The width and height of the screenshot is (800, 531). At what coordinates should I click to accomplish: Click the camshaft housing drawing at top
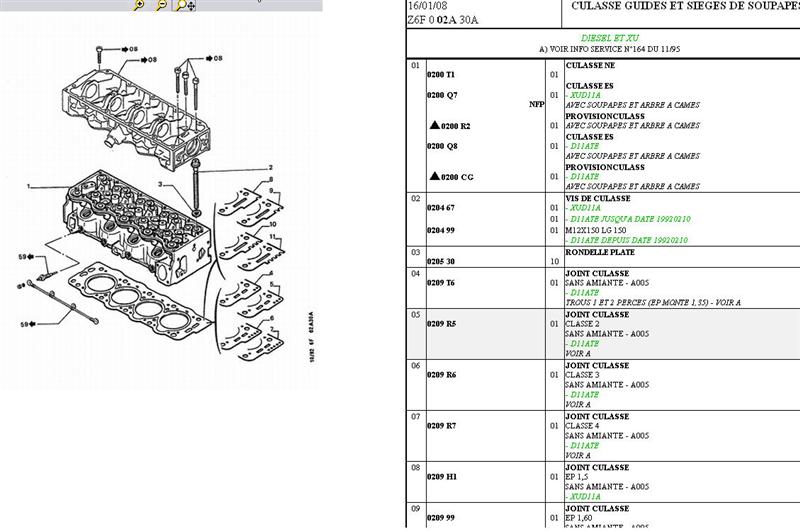tap(136, 118)
